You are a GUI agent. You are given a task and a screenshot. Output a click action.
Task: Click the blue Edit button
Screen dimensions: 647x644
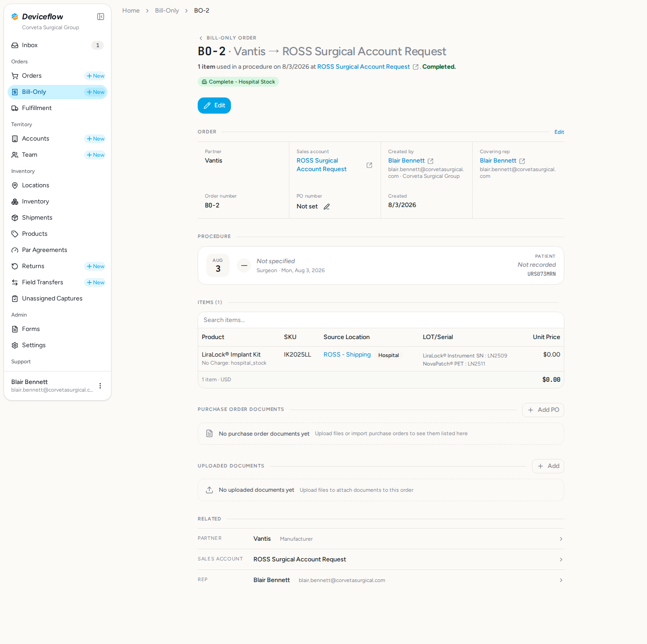pyautogui.click(x=214, y=106)
